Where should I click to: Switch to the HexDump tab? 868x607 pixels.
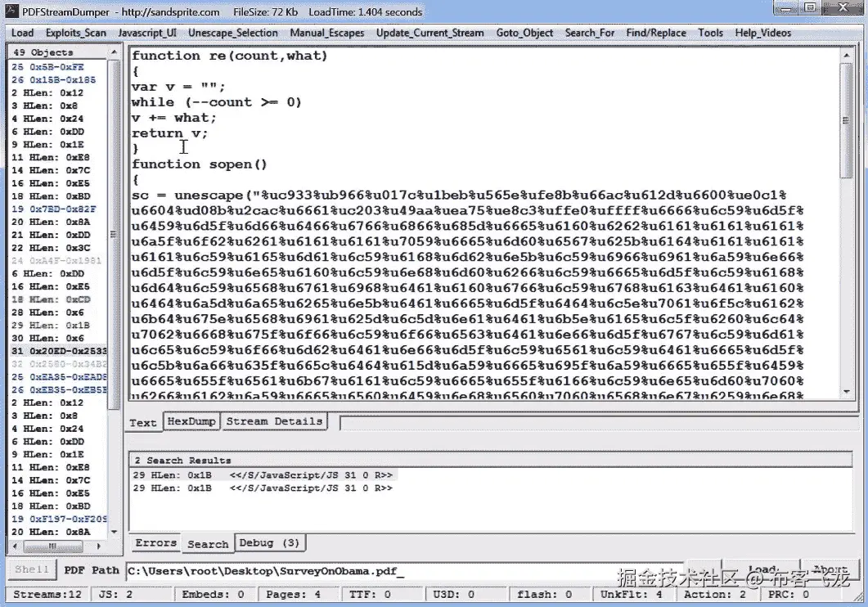click(x=191, y=422)
